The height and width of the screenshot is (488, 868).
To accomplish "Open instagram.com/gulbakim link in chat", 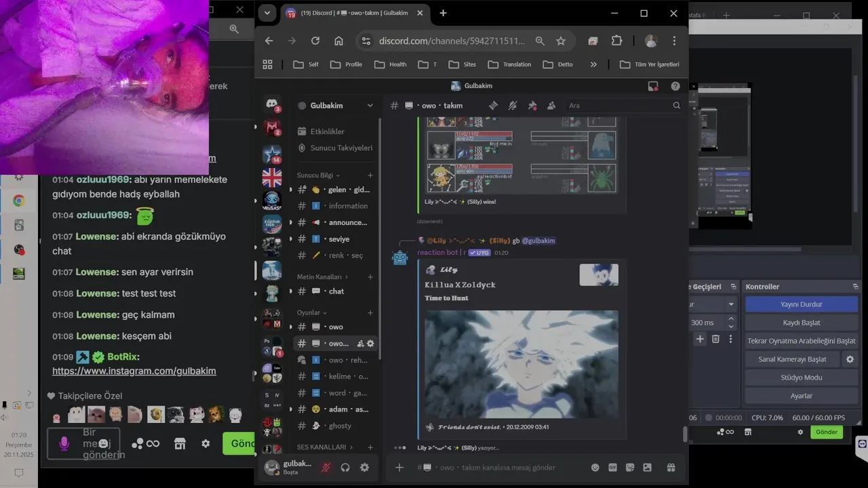I will (x=134, y=371).
